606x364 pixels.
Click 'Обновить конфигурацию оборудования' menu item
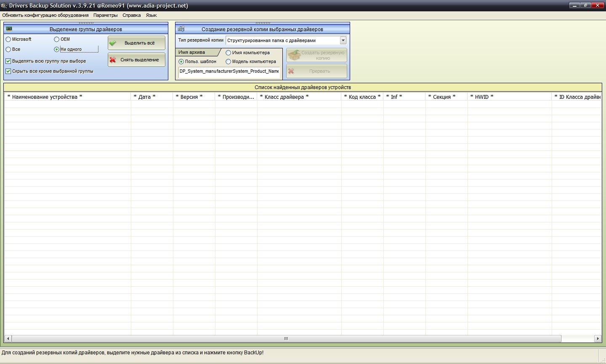pos(45,15)
